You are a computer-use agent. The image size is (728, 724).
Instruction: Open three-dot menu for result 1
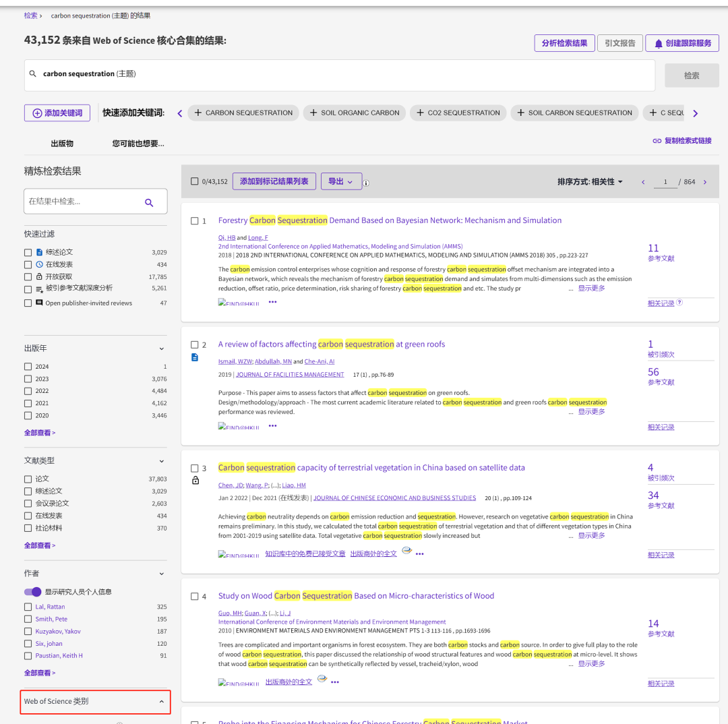point(272,302)
